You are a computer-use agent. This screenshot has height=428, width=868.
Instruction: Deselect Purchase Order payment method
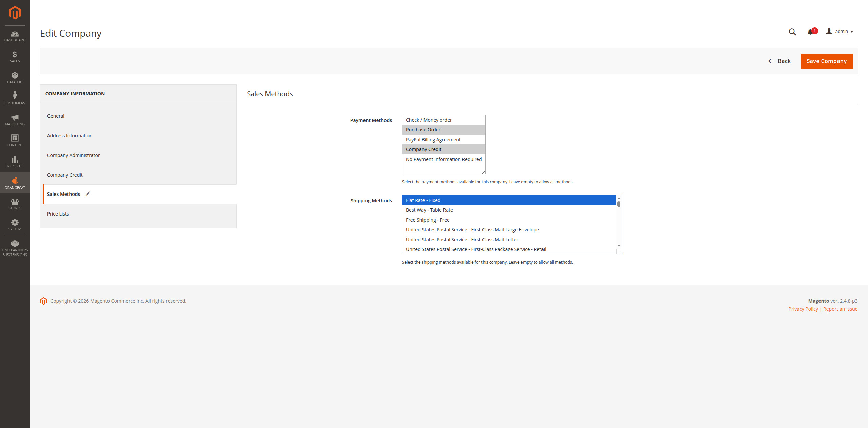coord(423,130)
